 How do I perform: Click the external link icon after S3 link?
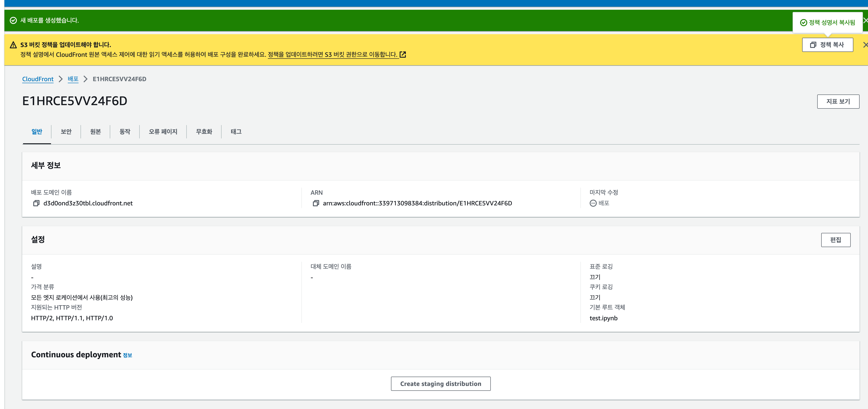[x=403, y=55]
